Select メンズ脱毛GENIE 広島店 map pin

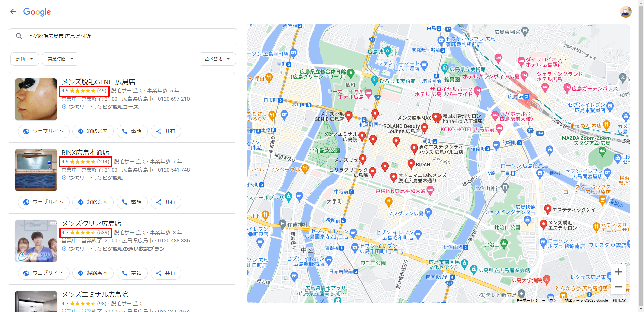coord(349,116)
